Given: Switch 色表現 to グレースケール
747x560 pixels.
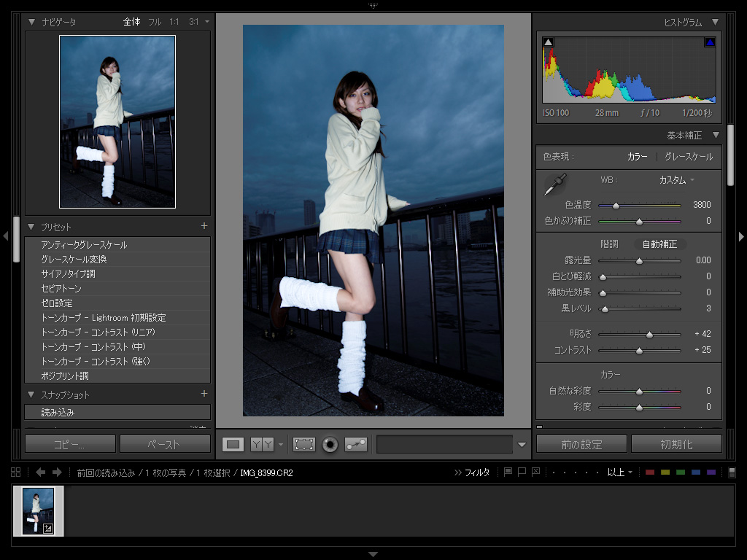Looking at the screenshot, I should [688, 156].
